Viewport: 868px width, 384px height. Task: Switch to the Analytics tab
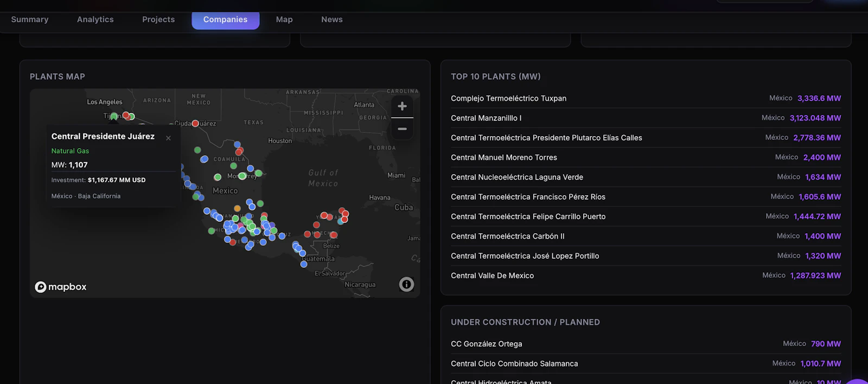pyautogui.click(x=95, y=20)
